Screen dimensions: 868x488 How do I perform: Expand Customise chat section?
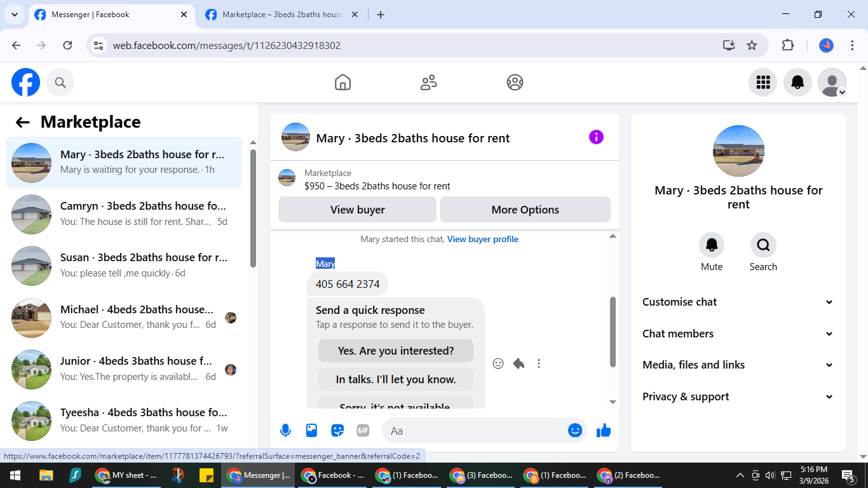click(737, 302)
